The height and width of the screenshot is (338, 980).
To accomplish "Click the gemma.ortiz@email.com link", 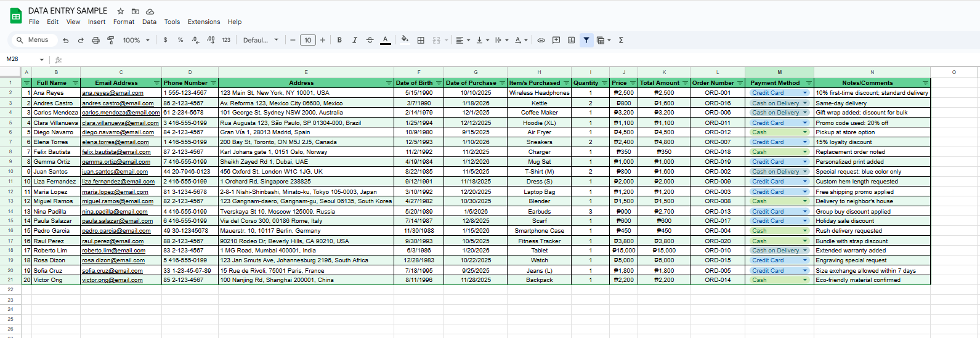I will coord(115,162).
